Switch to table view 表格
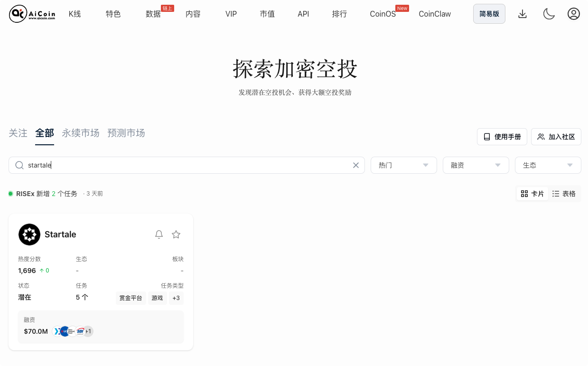The image size is (588, 366). tap(564, 194)
